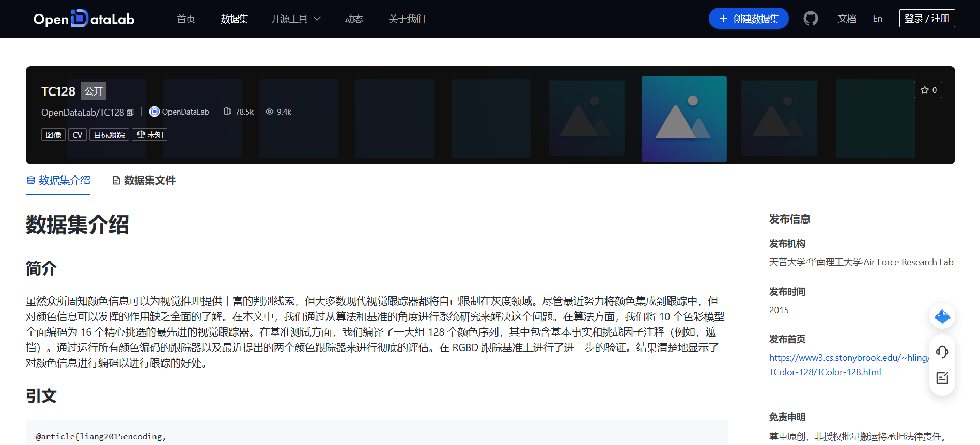Screen dimensions: 980x445
Task: Switch language to En
Action: (x=877, y=19)
